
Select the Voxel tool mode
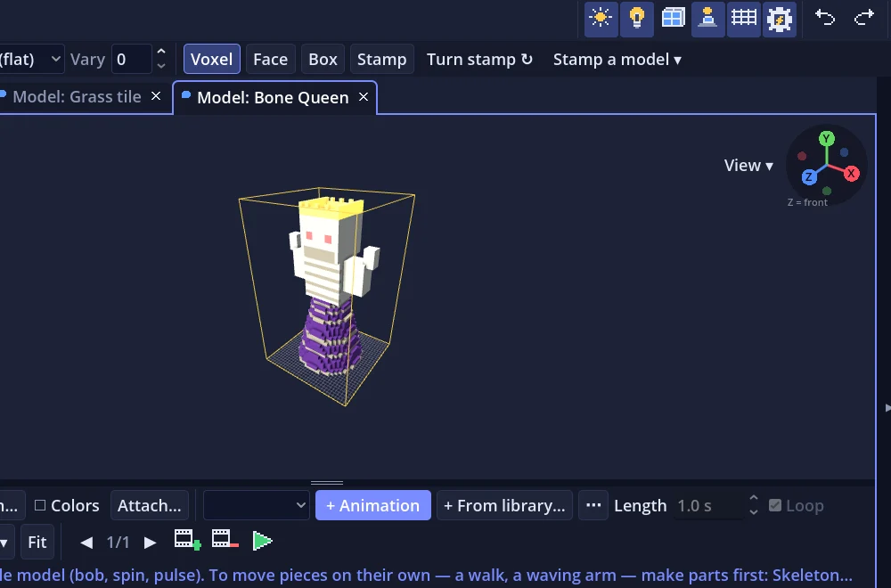click(x=211, y=59)
